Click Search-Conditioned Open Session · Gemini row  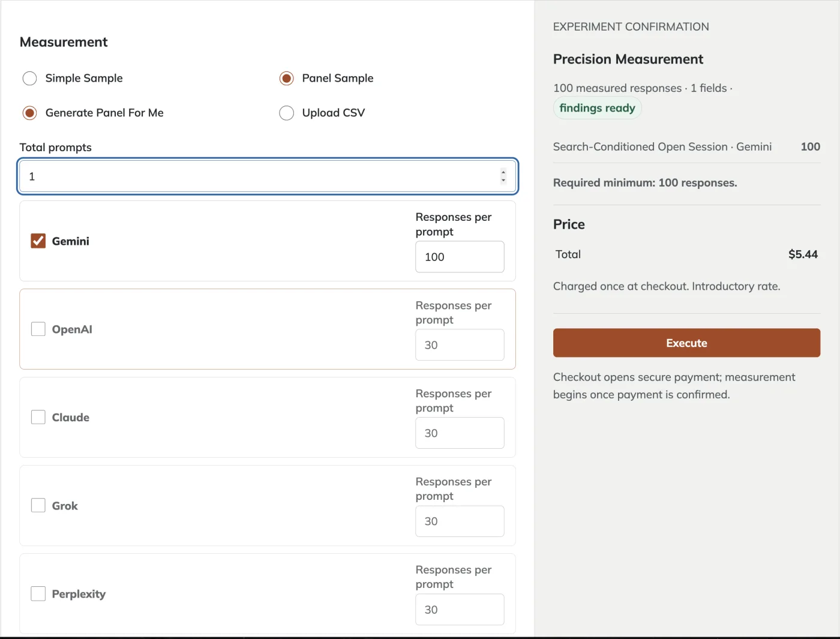pyautogui.click(x=686, y=147)
